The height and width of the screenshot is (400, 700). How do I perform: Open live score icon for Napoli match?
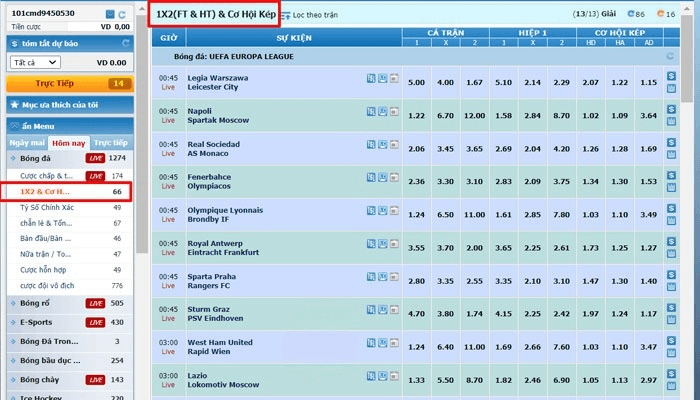[383, 111]
